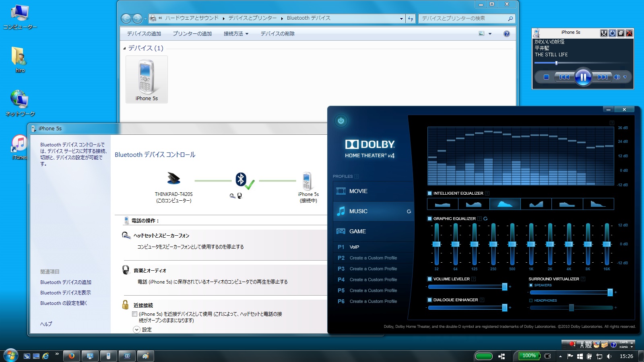Open 接続方法 dropdown in Explorer toolbar
The height and width of the screenshot is (362, 644).
[x=236, y=34]
